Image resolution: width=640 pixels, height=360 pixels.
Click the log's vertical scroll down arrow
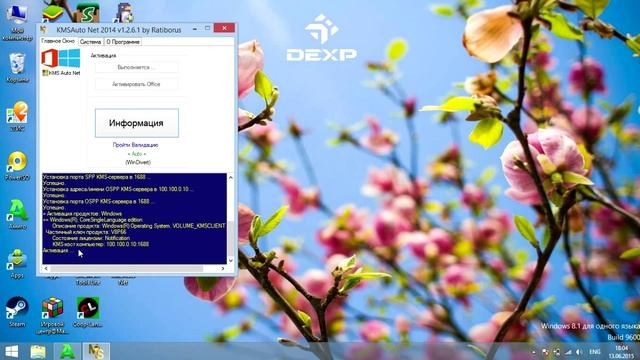click(231, 260)
